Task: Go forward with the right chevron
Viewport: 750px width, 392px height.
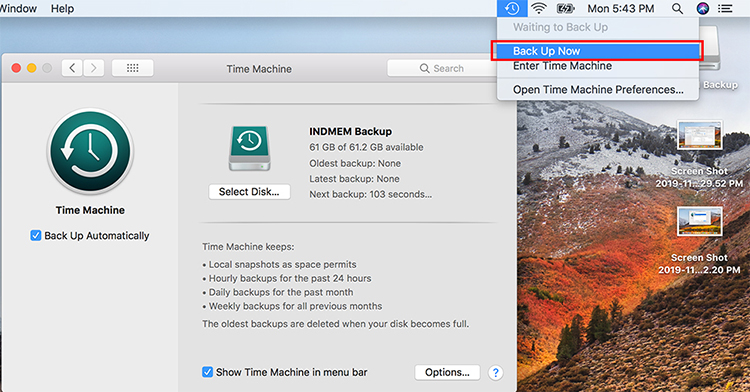Action: [x=94, y=68]
